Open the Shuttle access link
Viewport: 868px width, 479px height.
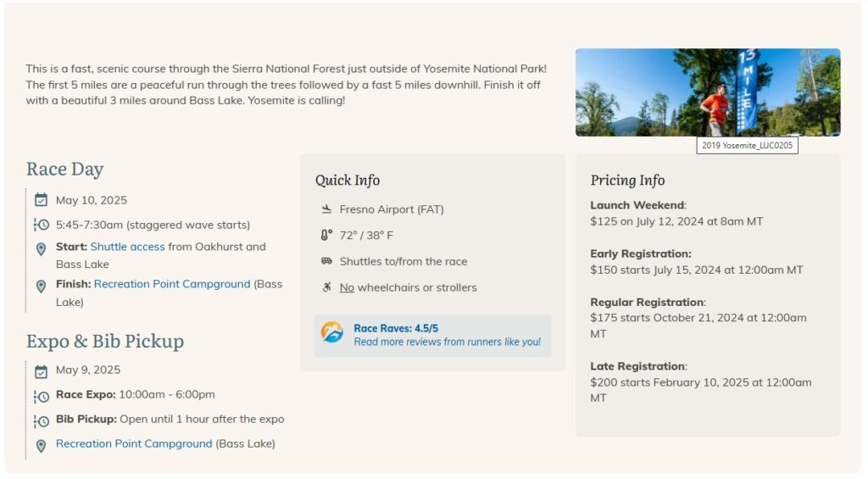pyautogui.click(x=127, y=247)
